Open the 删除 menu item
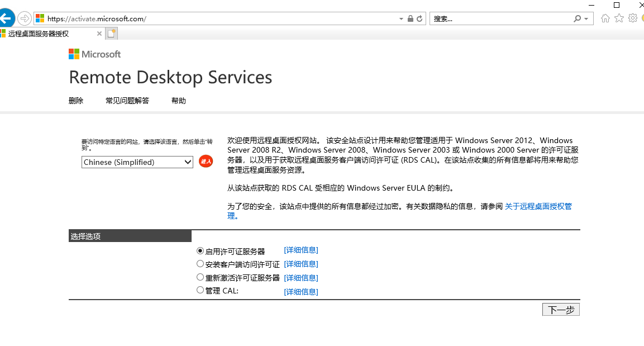The width and height of the screenshot is (644, 346). (x=76, y=101)
